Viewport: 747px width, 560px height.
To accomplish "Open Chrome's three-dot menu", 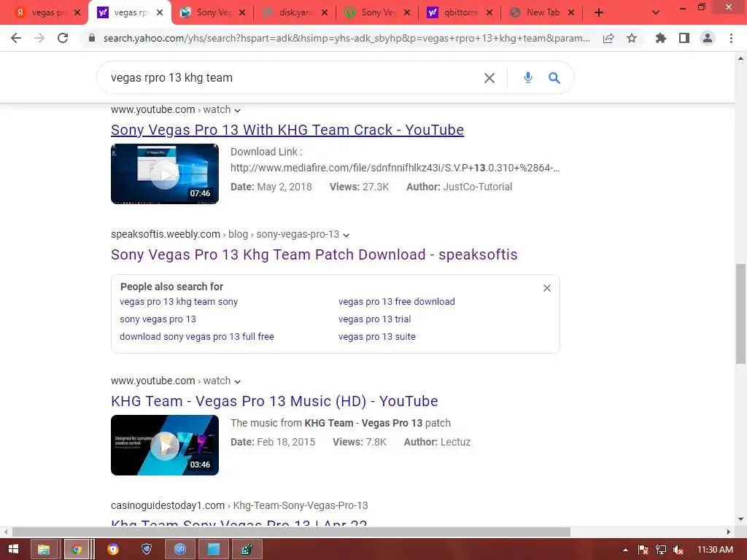I will tap(731, 38).
